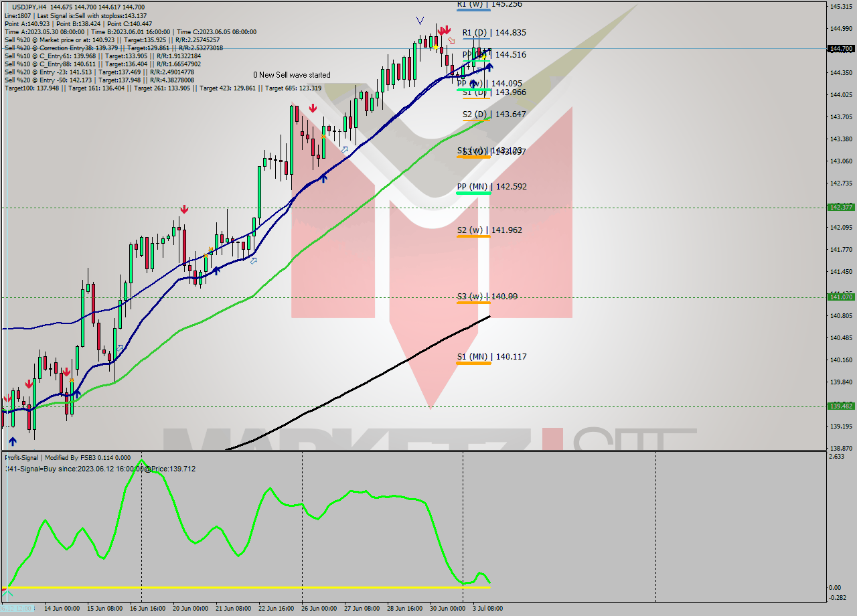Click the S3 (w) 140.99 pivot label
Image resolution: width=857 pixels, height=616 pixels.
[487, 297]
